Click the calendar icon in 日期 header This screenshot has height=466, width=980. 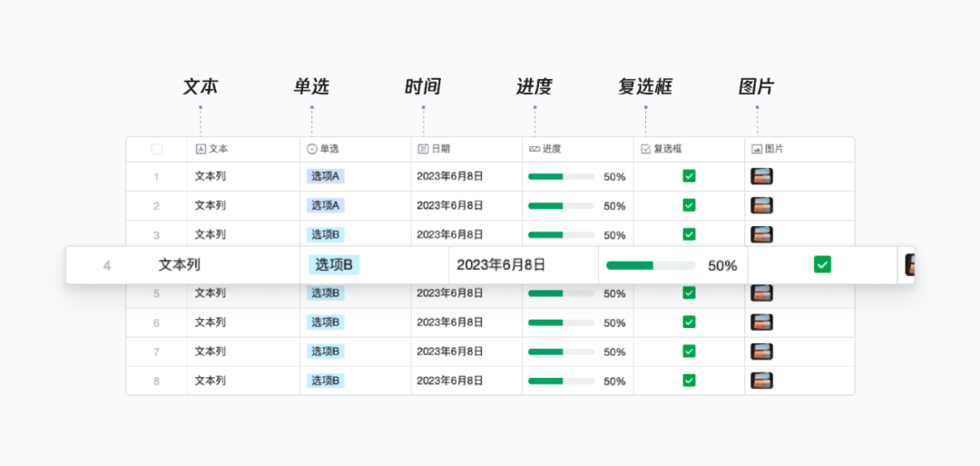coord(423,149)
